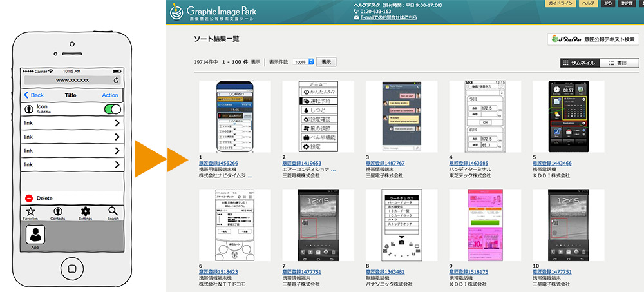Open Contacts tab icon
The width and height of the screenshot is (644, 292).
pyautogui.click(x=58, y=213)
